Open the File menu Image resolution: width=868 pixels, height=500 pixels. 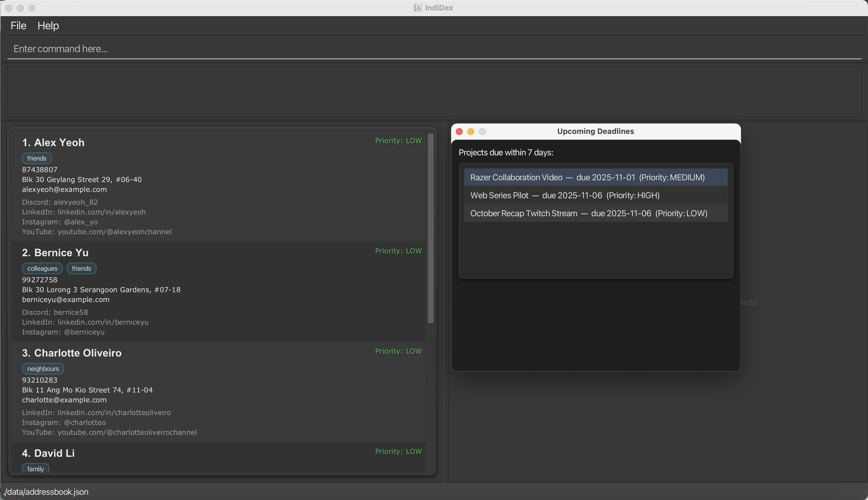click(18, 26)
